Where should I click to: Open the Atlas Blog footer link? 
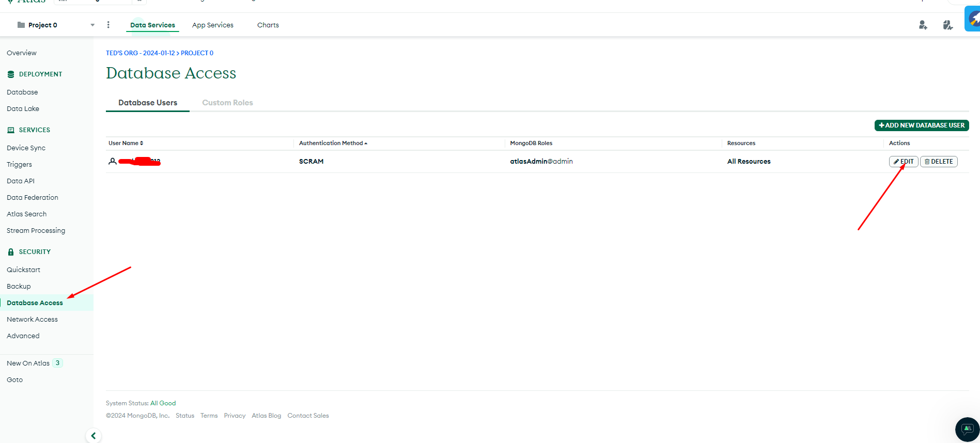tap(267, 416)
